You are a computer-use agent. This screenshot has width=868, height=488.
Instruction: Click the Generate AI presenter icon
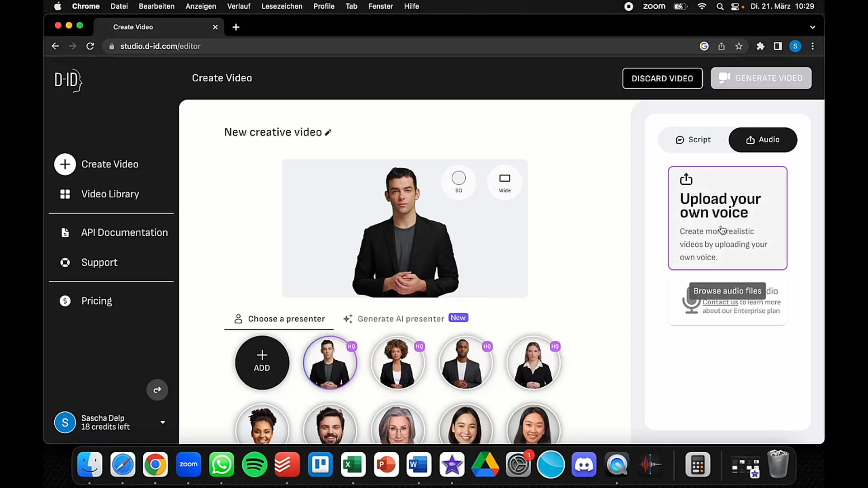coord(348,318)
